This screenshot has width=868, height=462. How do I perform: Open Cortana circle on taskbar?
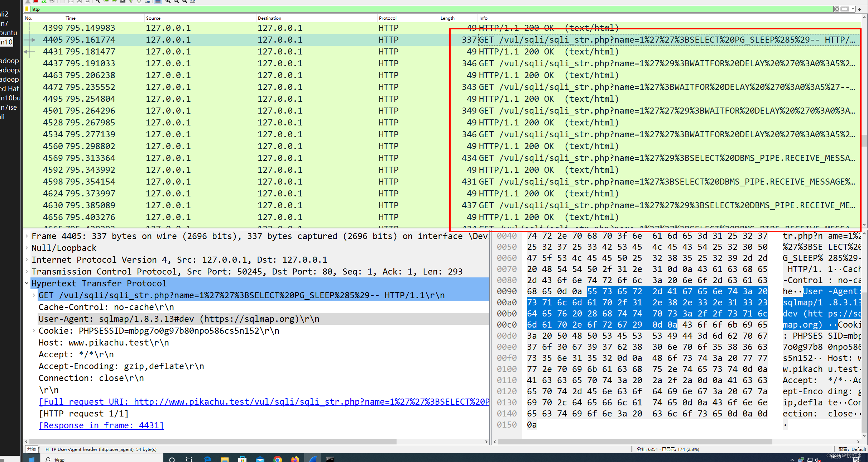click(172, 459)
